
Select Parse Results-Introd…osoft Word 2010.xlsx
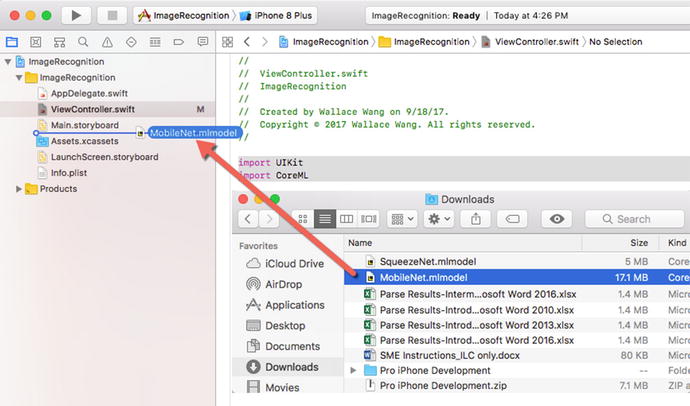coord(517,310)
